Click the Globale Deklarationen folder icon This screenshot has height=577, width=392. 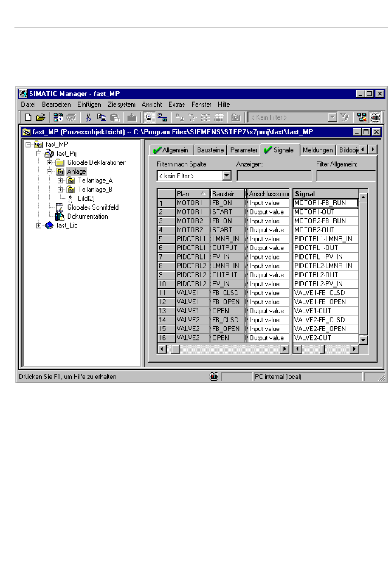click(x=60, y=163)
